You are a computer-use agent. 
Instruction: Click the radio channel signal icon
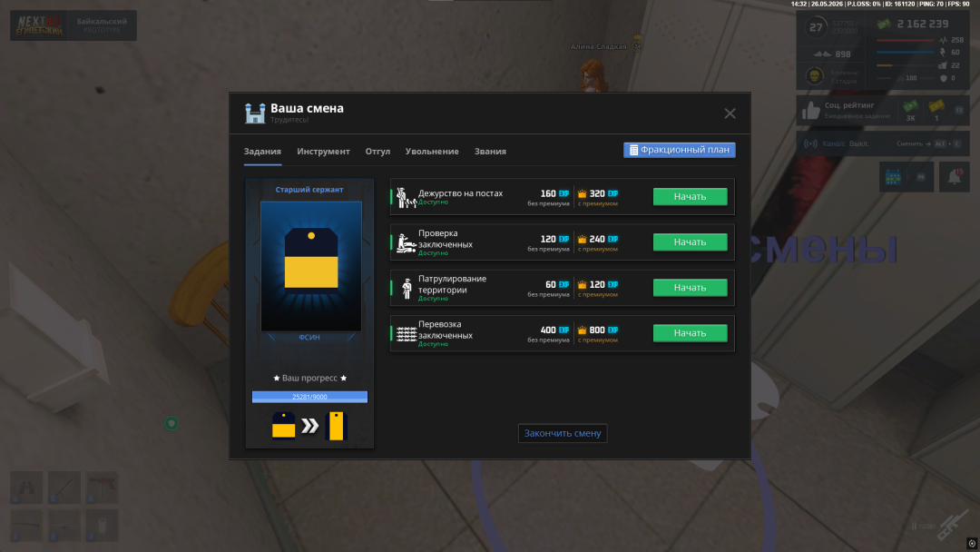(810, 143)
